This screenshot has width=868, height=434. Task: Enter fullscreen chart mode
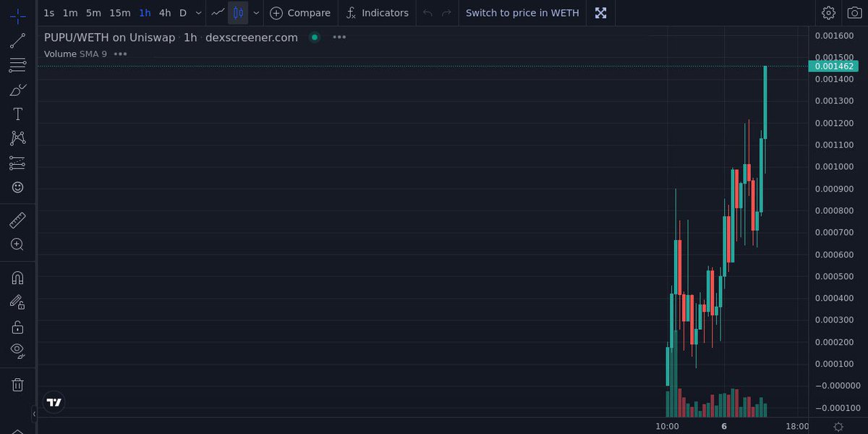pyautogui.click(x=600, y=13)
